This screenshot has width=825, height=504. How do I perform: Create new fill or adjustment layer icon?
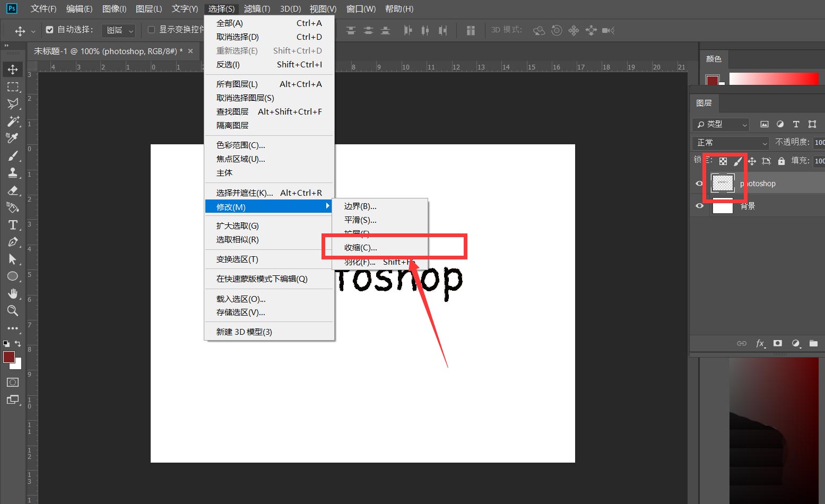[x=796, y=343]
